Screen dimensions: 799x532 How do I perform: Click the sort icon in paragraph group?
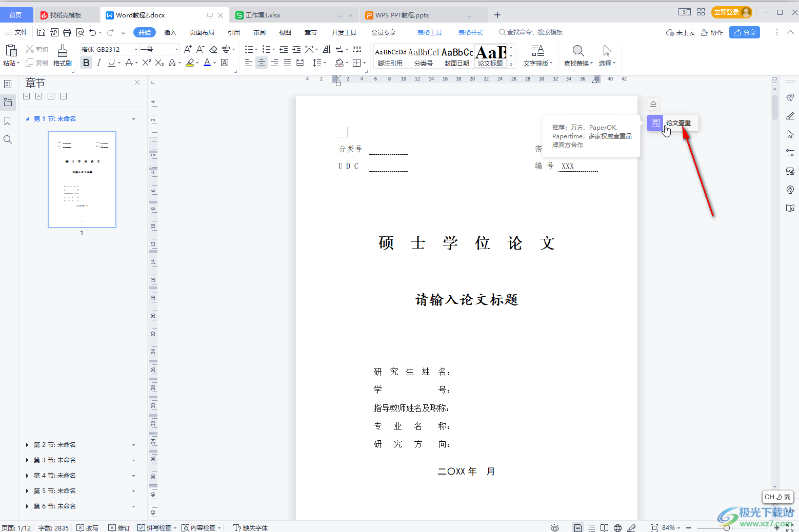point(327,49)
